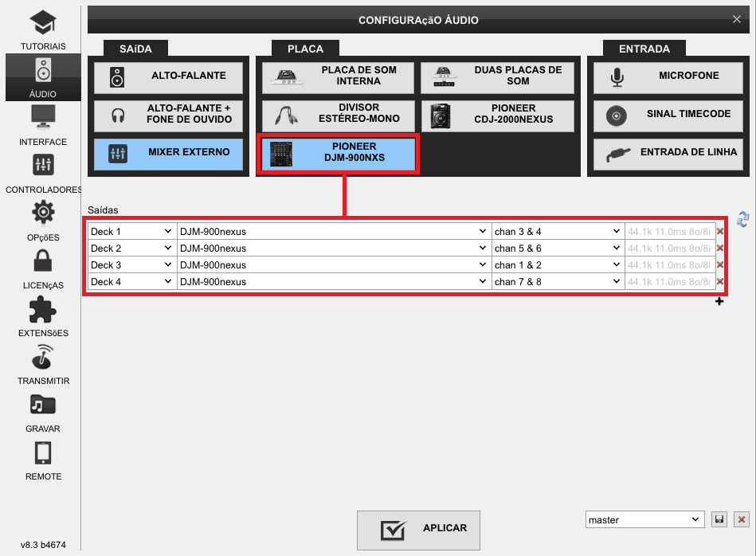The width and height of the screenshot is (756, 556).
Task: Select Alto-Falante + Fone de Ouvido option
Action: coord(168,116)
